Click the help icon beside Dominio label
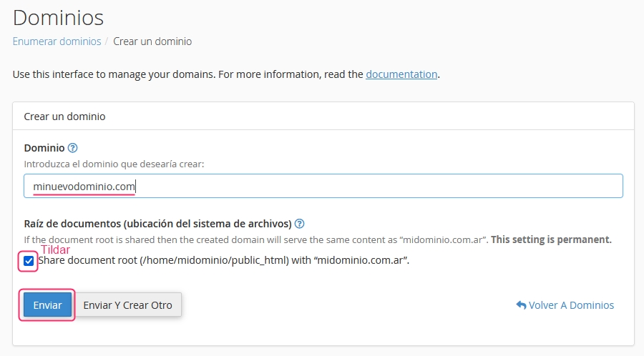The width and height of the screenshot is (644, 356). coord(72,148)
